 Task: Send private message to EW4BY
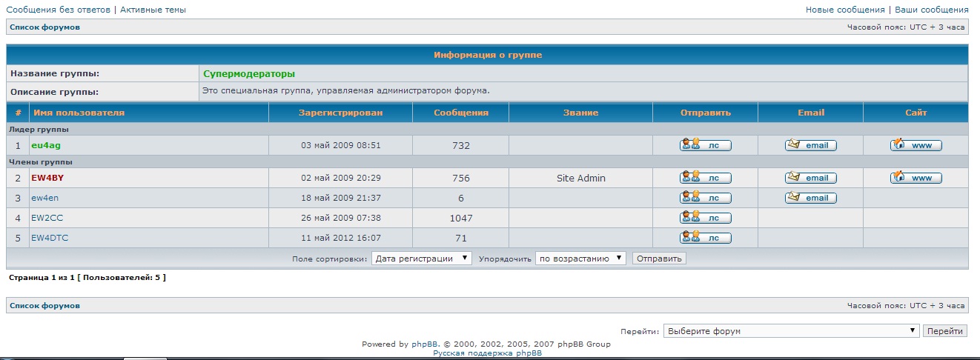pyautogui.click(x=705, y=178)
